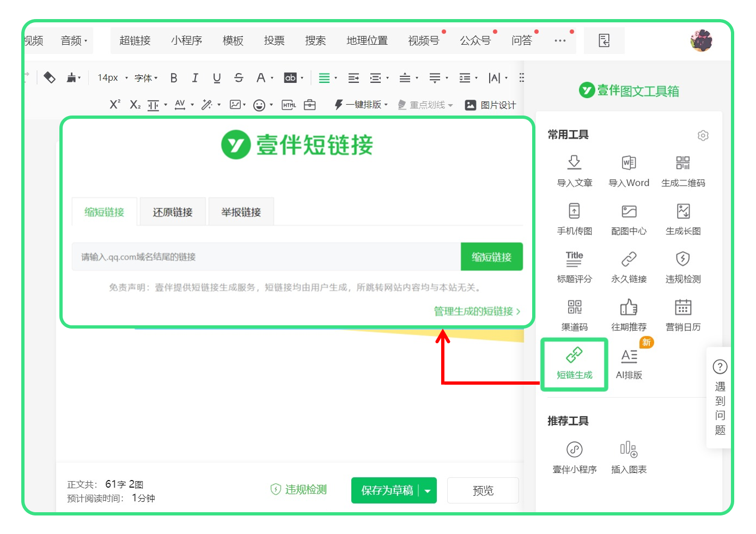Open 管理生成的短链接 link
756x534 pixels.
point(477,311)
